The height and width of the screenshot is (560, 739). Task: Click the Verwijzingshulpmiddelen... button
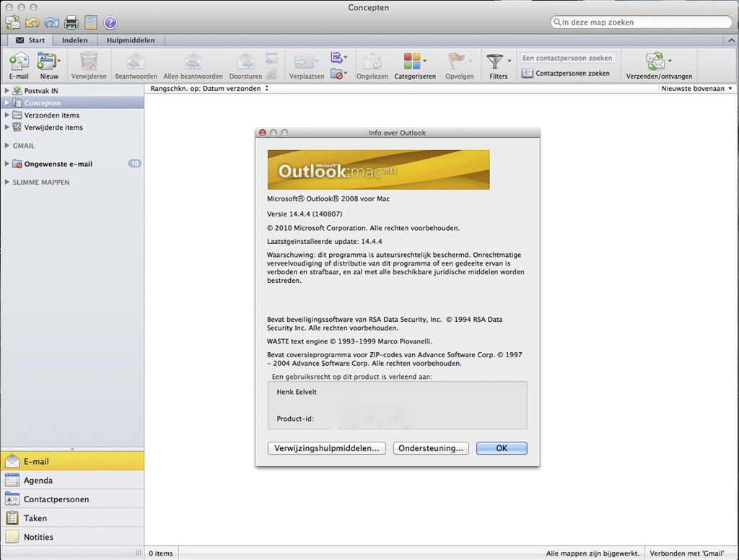coord(327,448)
